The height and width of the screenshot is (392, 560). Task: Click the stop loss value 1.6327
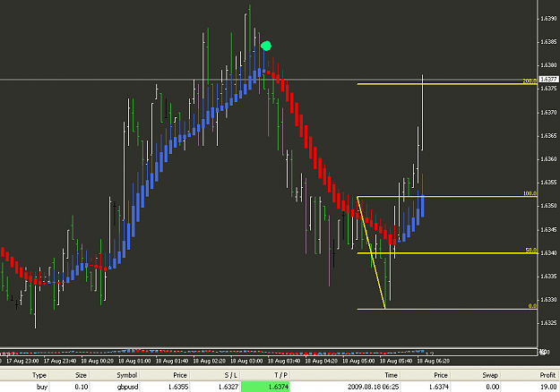coord(228,387)
